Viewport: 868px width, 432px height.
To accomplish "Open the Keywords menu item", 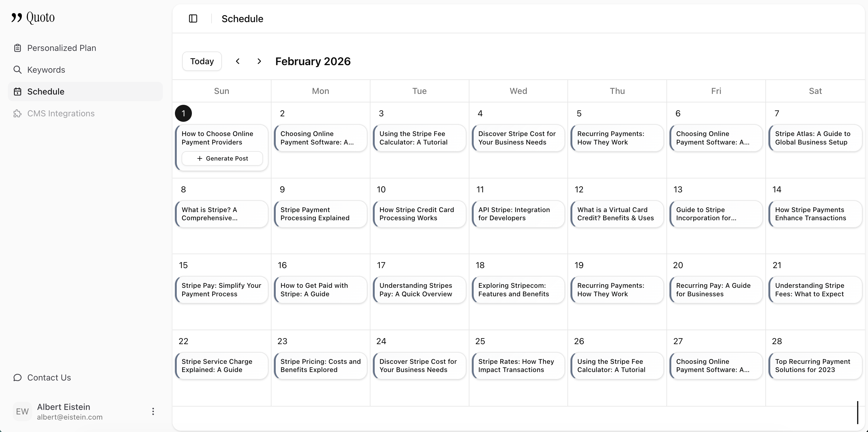I will (46, 70).
